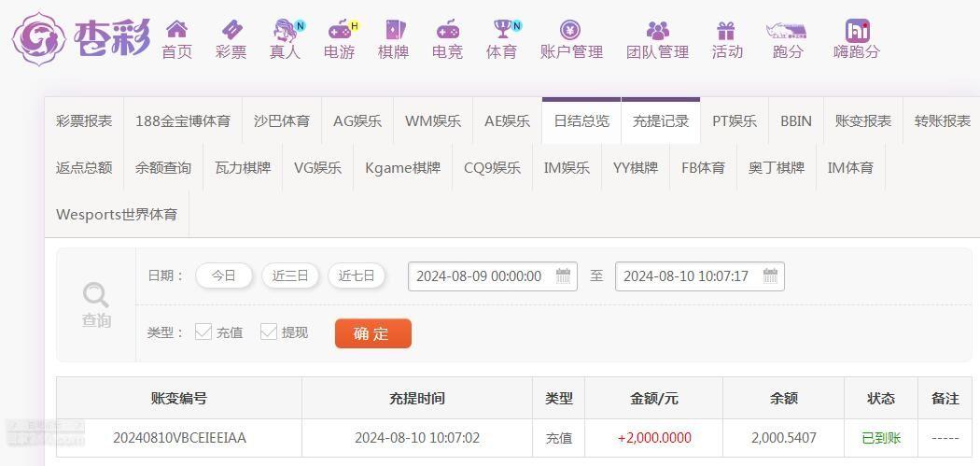Open the 嗨跑分 hi icon

[x=857, y=30]
